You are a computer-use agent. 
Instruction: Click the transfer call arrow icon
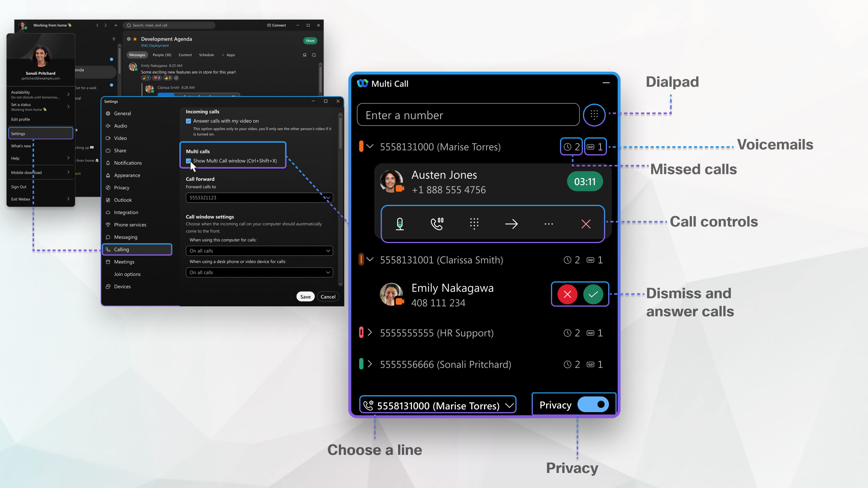point(511,223)
